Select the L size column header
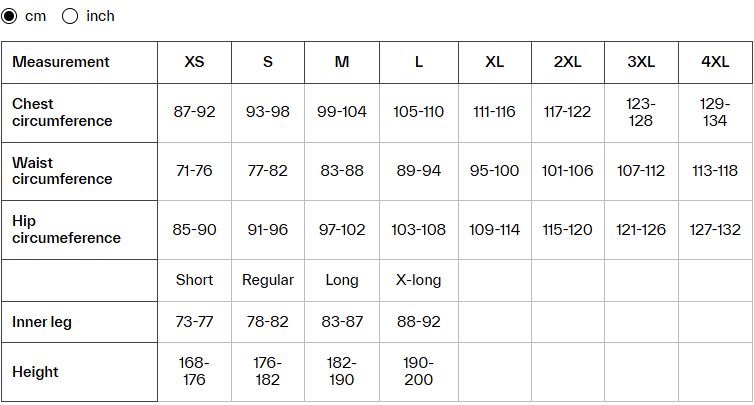The height and width of the screenshot is (405, 754). [x=419, y=62]
